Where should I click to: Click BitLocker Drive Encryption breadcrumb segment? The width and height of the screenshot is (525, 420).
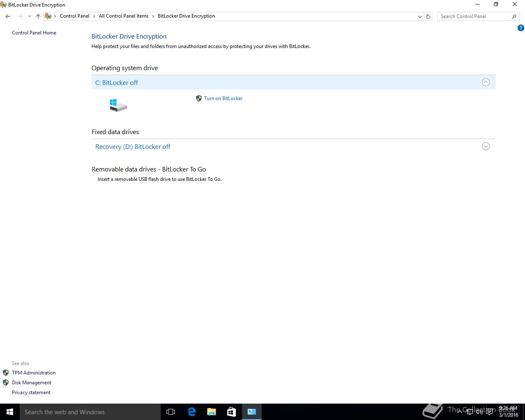[186, 16]
